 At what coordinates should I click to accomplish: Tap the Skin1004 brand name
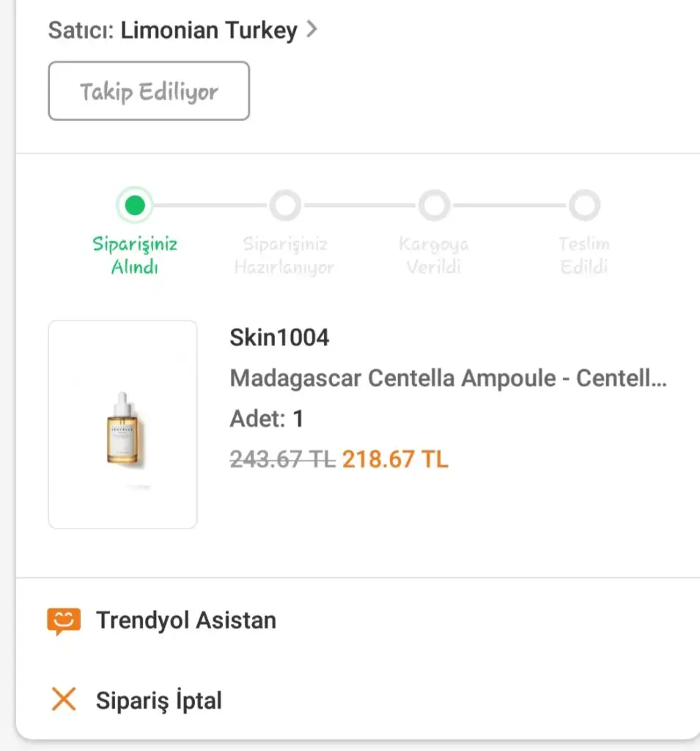(279, 337)
